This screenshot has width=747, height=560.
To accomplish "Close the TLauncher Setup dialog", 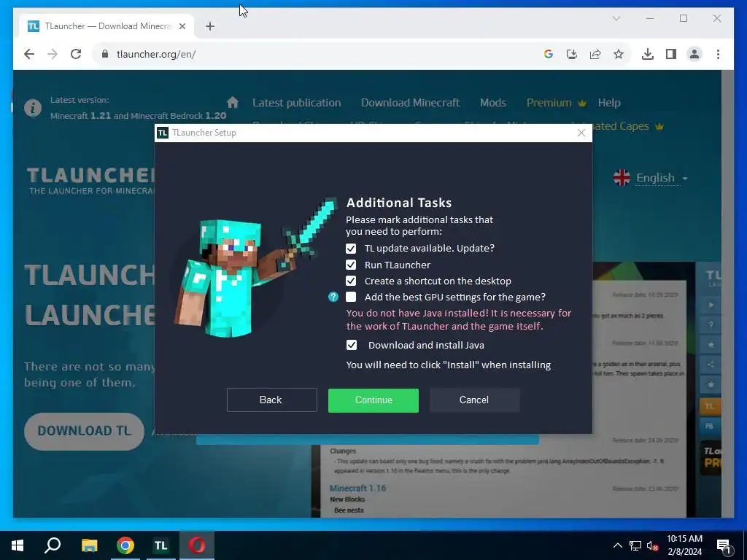I will pos(581,133).
